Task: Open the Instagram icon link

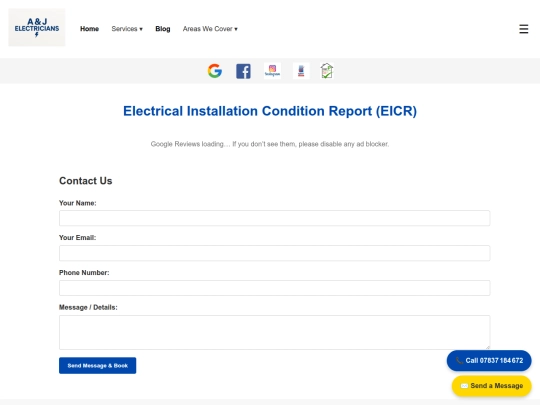Action: [x=272, y=71]
